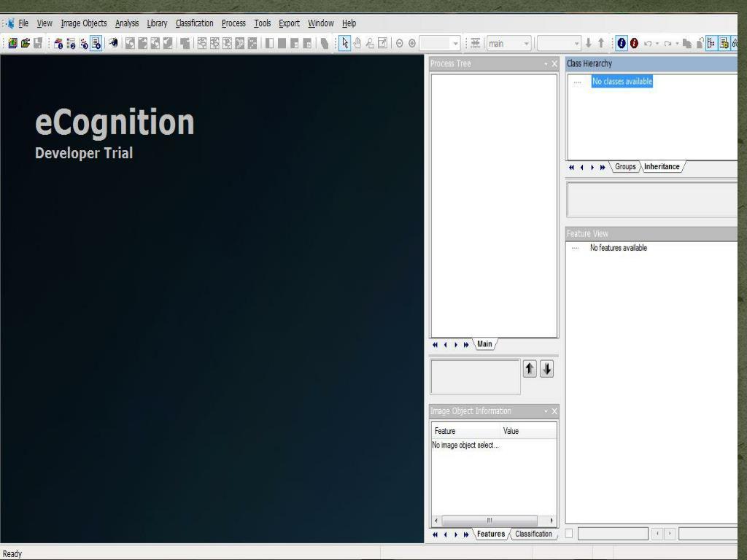Open the Tools menu
Image resolution: width=747 pixels, height=560 pixels.
[x=262, y=23]
